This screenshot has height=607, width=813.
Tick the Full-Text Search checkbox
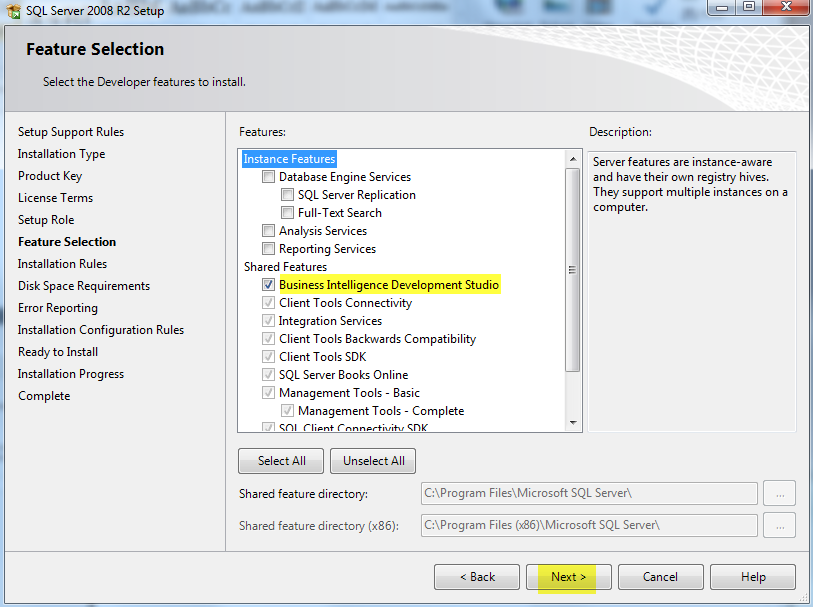287,213
